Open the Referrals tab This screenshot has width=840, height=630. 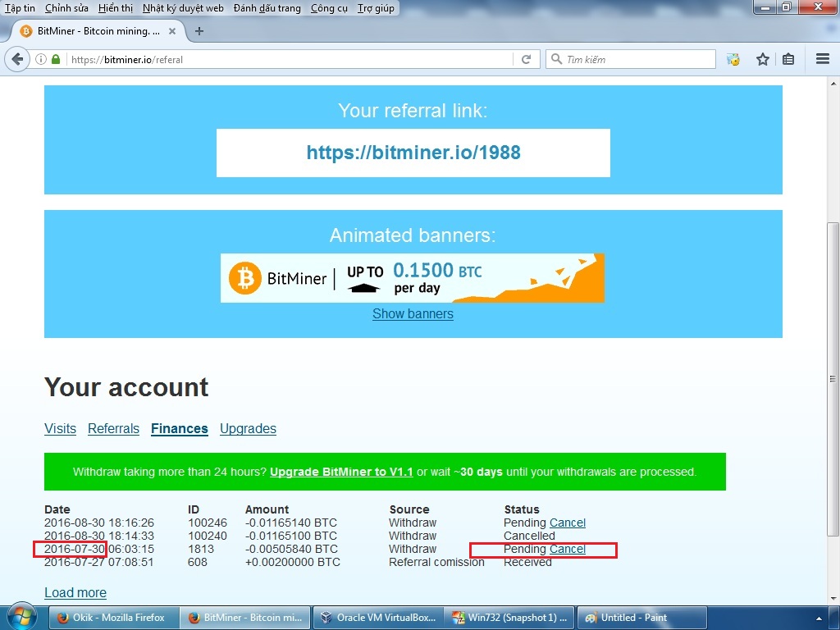tap(113, 428)
